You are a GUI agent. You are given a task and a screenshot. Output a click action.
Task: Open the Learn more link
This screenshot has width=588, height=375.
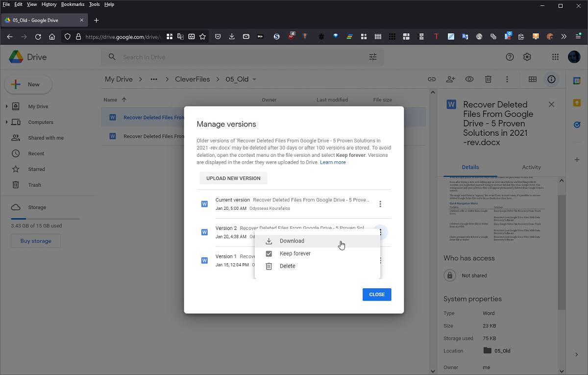point(333,162)
